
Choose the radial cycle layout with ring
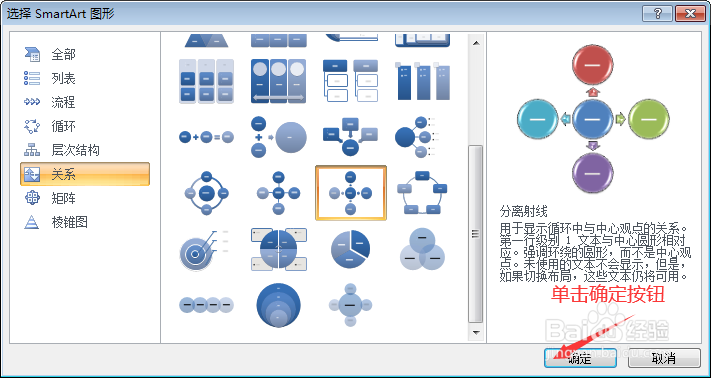[206, 193]
